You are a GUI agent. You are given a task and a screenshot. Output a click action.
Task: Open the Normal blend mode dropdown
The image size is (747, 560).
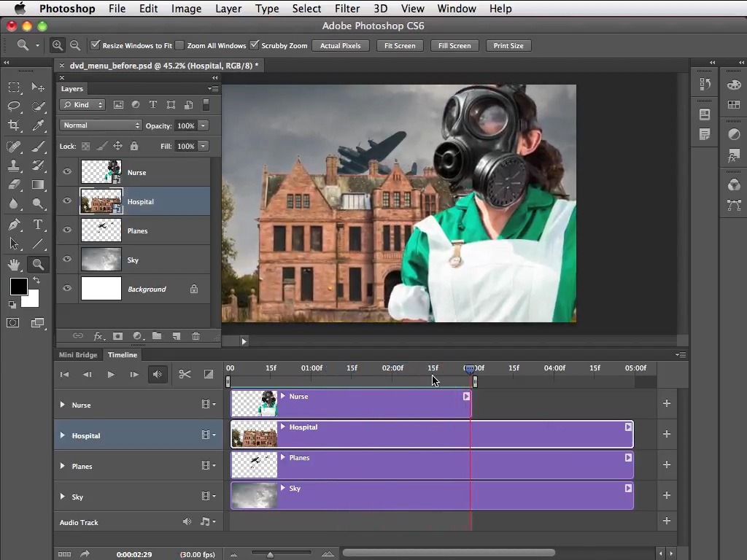point(101,125)
